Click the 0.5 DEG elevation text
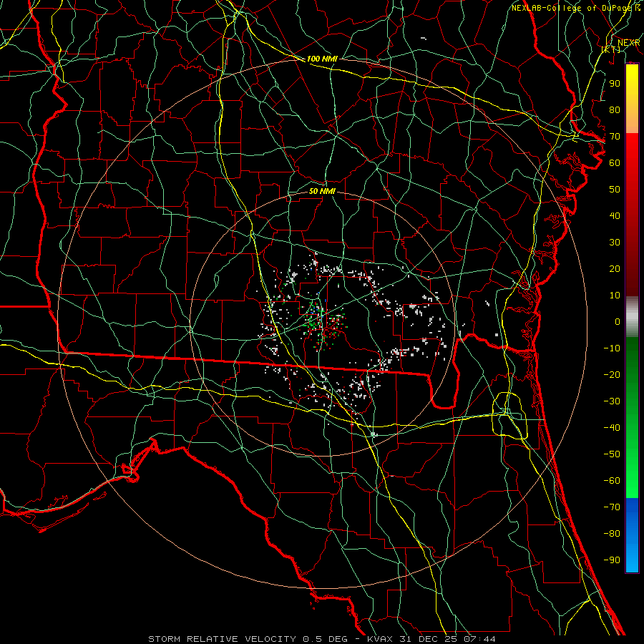 (x=326, y=639)
